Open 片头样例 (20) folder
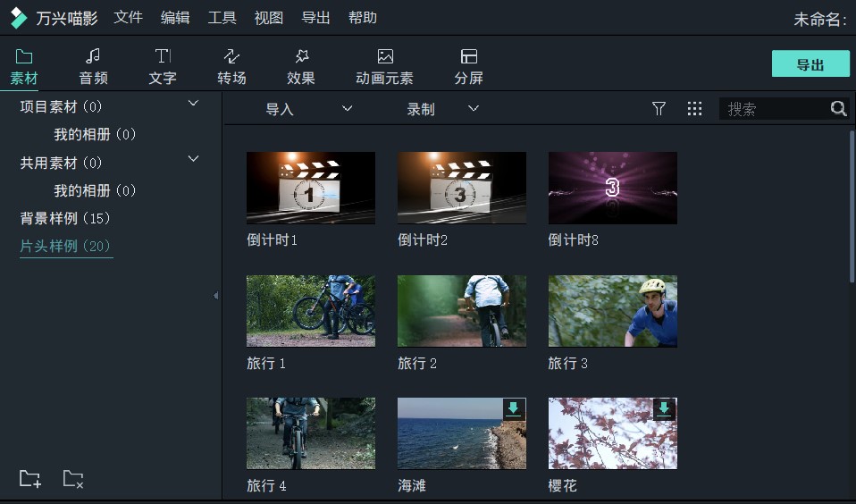Screen dimensions: 856x504 [65, 247]
